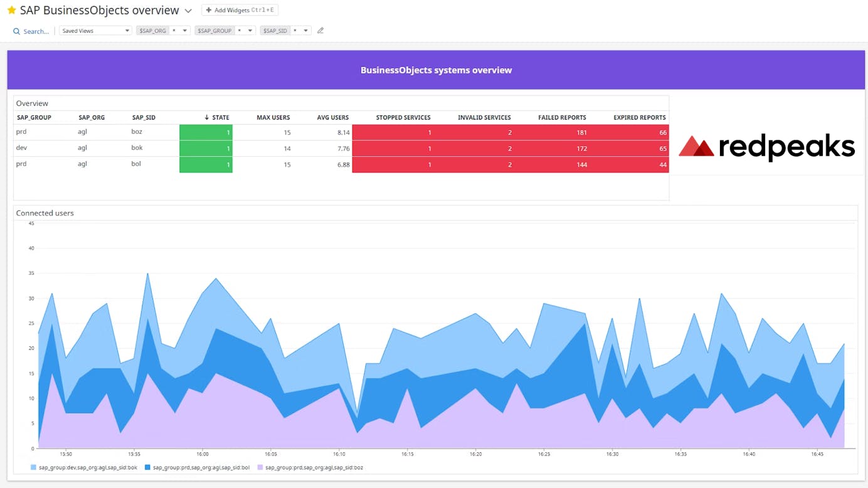Click the clear (x) icon on $SAP_GROUP filter

coord(241,29)
